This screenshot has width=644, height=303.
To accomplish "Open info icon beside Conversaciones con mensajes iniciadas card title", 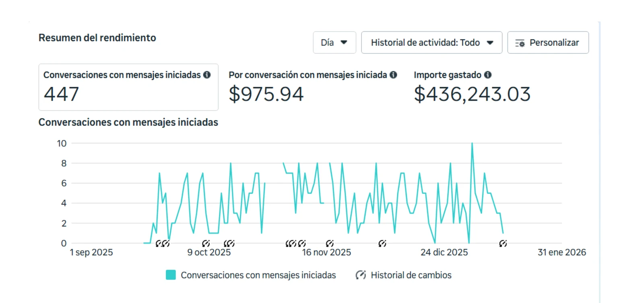I will (x=207, y=75).
